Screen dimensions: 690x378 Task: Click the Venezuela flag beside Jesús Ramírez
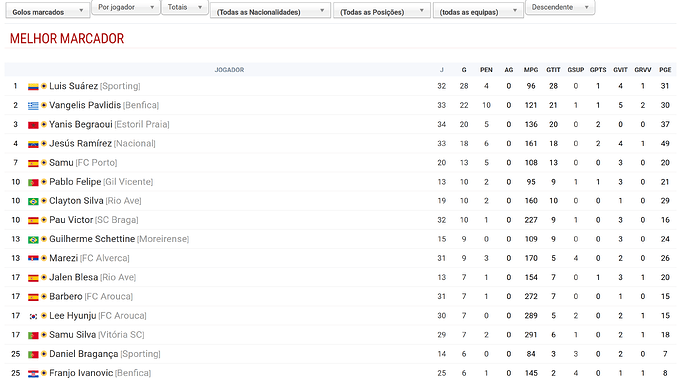point(33,144)
